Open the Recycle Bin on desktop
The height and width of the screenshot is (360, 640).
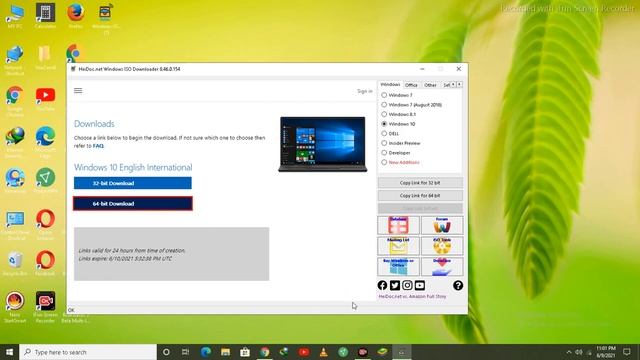pyautogui.click(x=15, y=264)
